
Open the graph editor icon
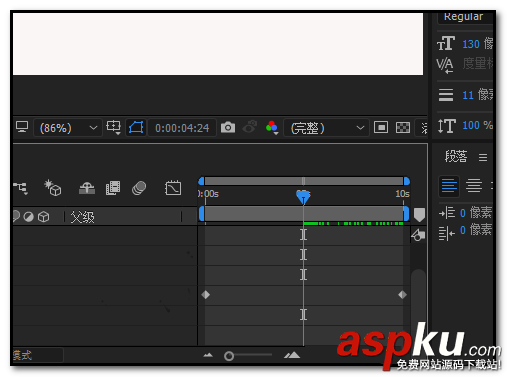pos(173,188)
